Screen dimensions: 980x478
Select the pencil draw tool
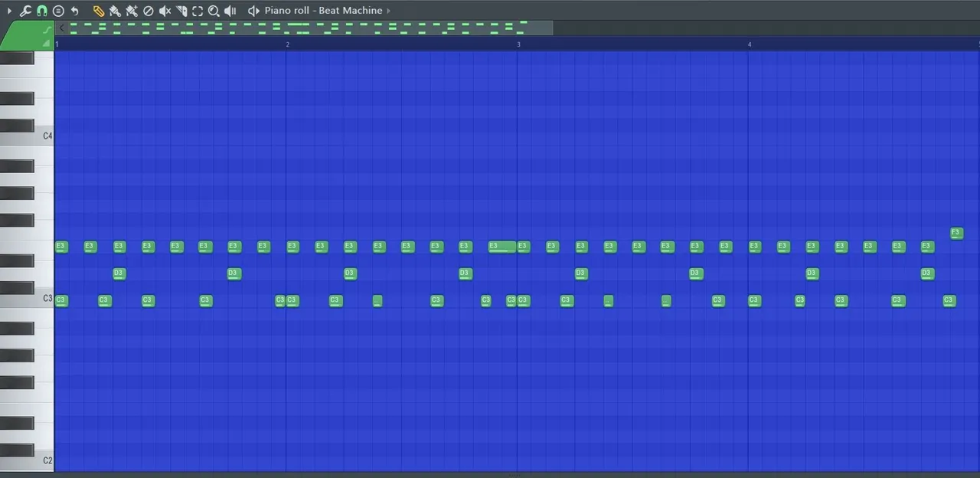(x=98, y=11)
